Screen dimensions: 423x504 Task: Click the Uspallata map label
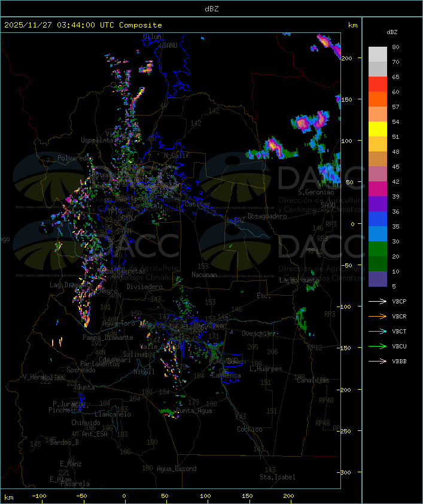tap(97, 140)
